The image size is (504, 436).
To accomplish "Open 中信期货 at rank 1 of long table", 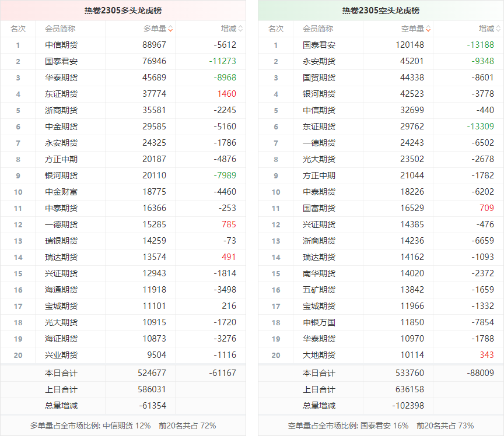I will click(61, 45).
